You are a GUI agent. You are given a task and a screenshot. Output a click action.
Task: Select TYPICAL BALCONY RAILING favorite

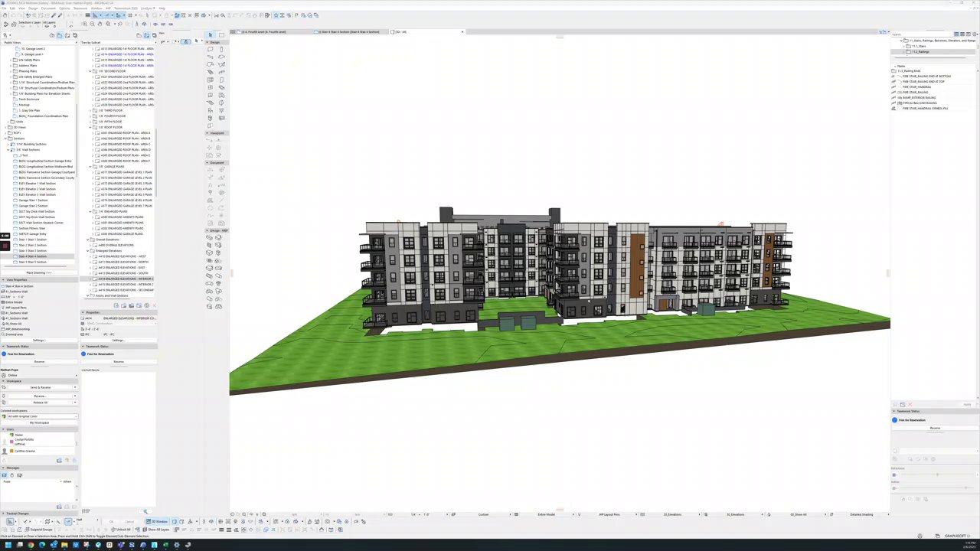[920, 103]
